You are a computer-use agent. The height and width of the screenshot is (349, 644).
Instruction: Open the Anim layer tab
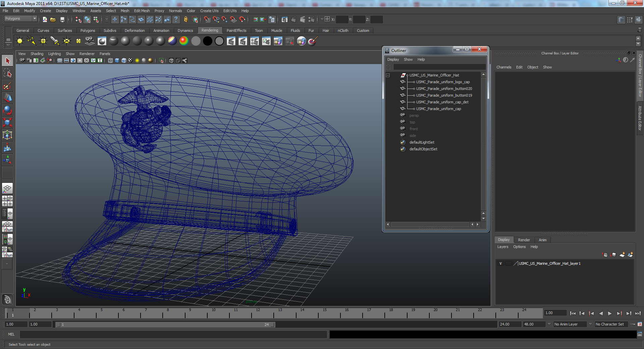click(x=542, y=240)
